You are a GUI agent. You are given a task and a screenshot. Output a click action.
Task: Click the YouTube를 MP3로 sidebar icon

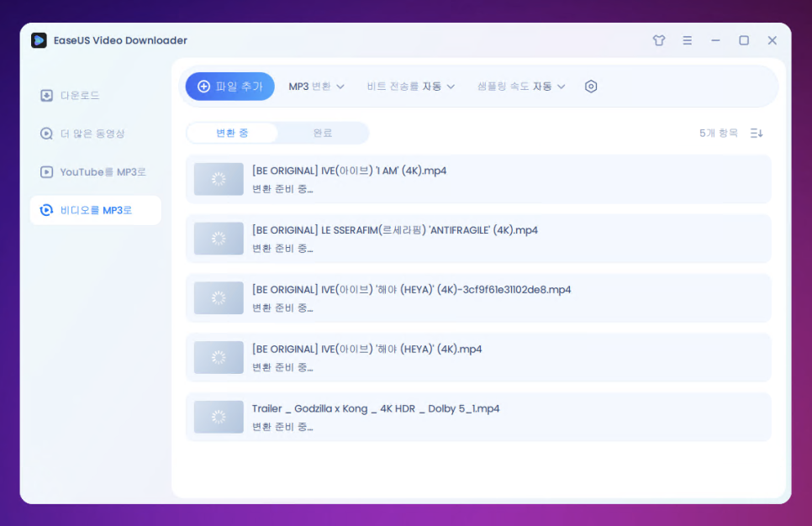[46, 172]
